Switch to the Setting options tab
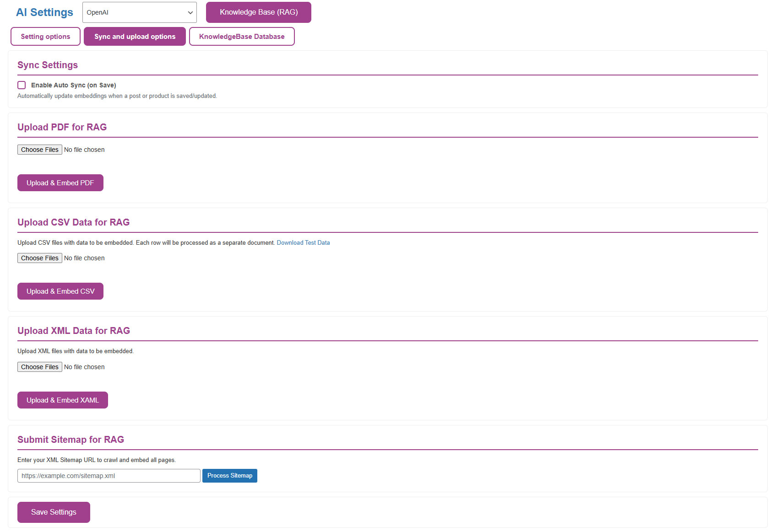 tap(45, 37)
